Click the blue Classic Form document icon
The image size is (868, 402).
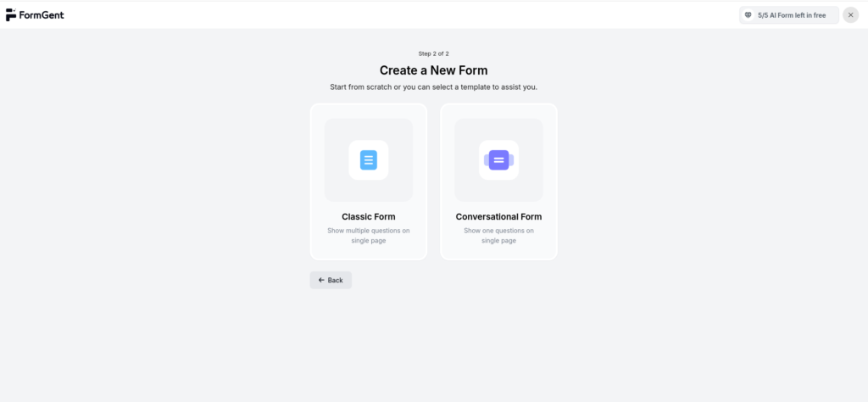[369, 159]
